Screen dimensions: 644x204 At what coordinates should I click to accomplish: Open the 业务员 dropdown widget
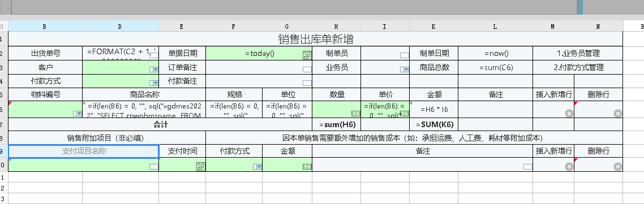(x=405, y=70)
